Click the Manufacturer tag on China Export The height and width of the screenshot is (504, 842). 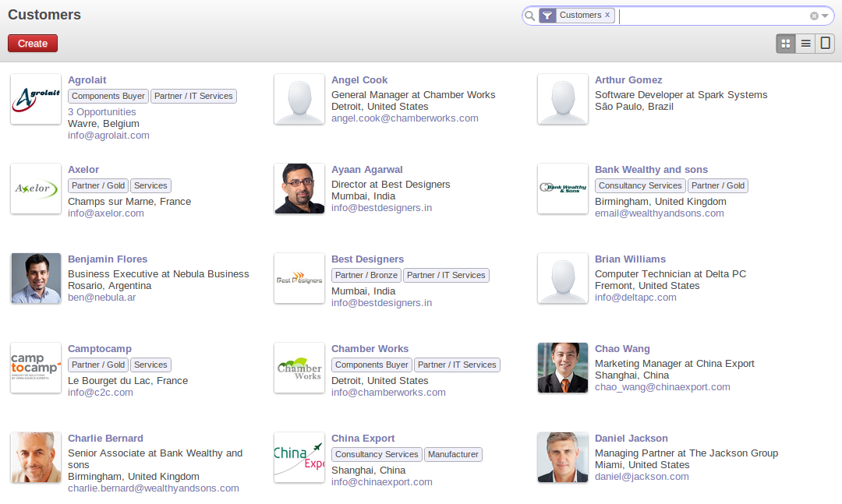pos(453,454)
